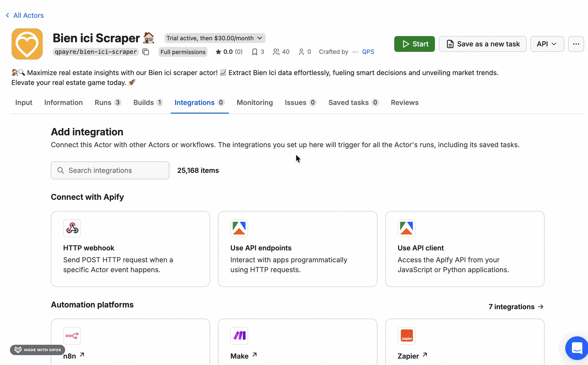Click the Search integrations input field

(x=110, y=170)
